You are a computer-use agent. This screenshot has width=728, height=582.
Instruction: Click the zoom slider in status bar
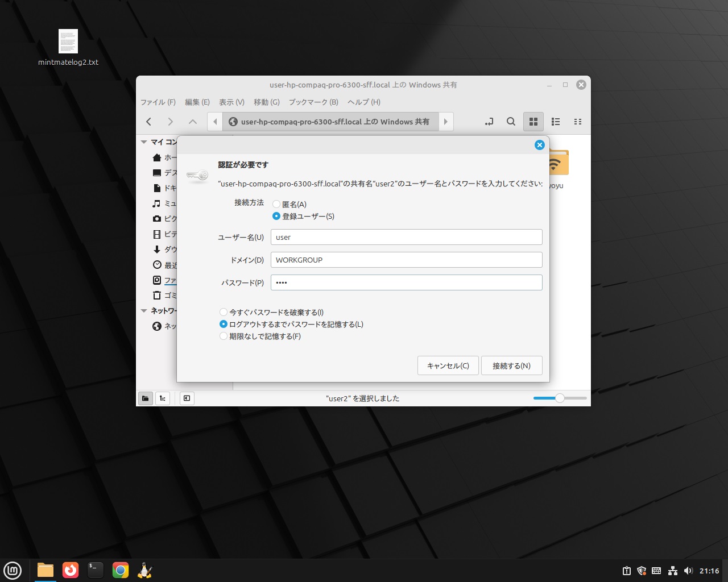pos(560,398)
